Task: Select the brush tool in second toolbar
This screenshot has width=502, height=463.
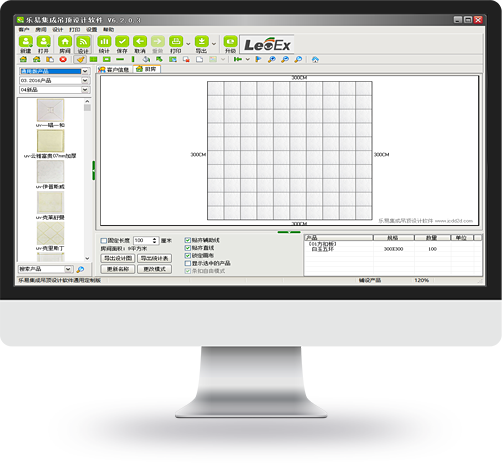Action: (80, 59)
